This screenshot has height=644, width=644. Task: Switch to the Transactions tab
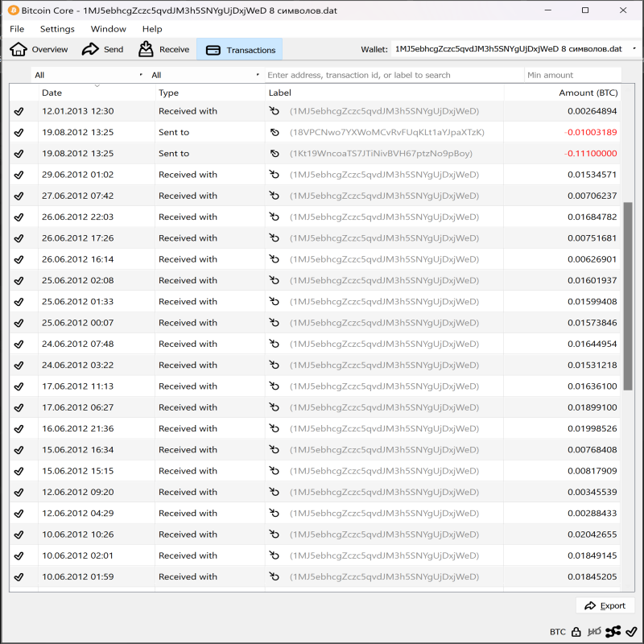[x=239, y=50]
